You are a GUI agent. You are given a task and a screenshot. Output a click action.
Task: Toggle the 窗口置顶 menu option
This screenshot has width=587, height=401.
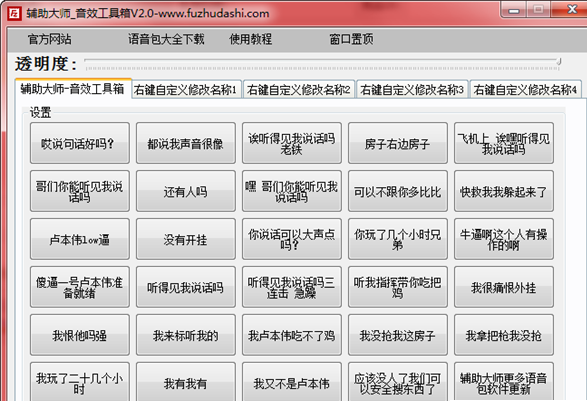click(351, 39)
